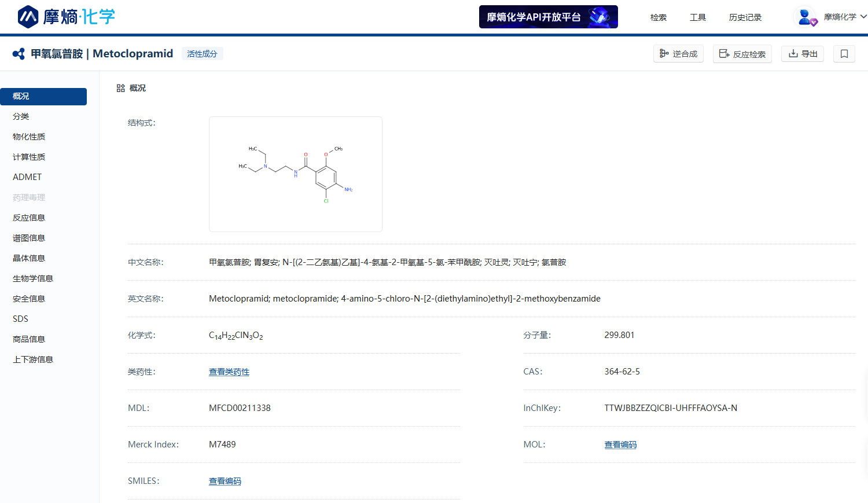This screenshot has height=503, width=868.
Task: Click 查看编码 link next to SMILES
Action: [x=225, y=481]
